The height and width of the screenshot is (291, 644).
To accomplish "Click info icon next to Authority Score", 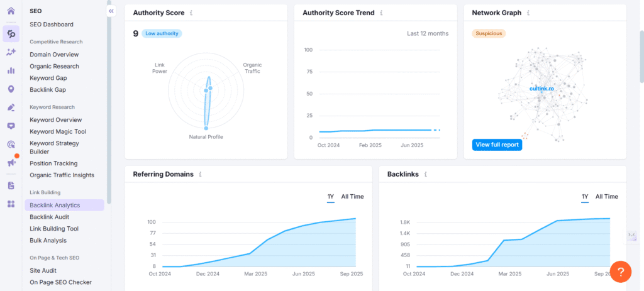I will (x=191, y=13).
